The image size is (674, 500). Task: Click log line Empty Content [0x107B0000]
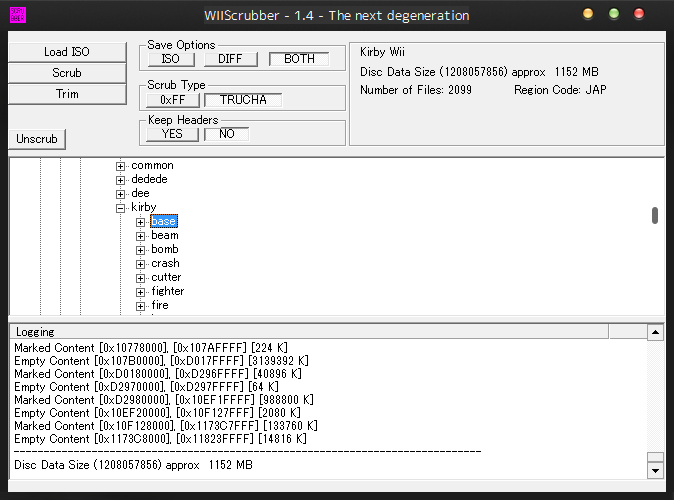pyautogui.click(x=161, y=361)
